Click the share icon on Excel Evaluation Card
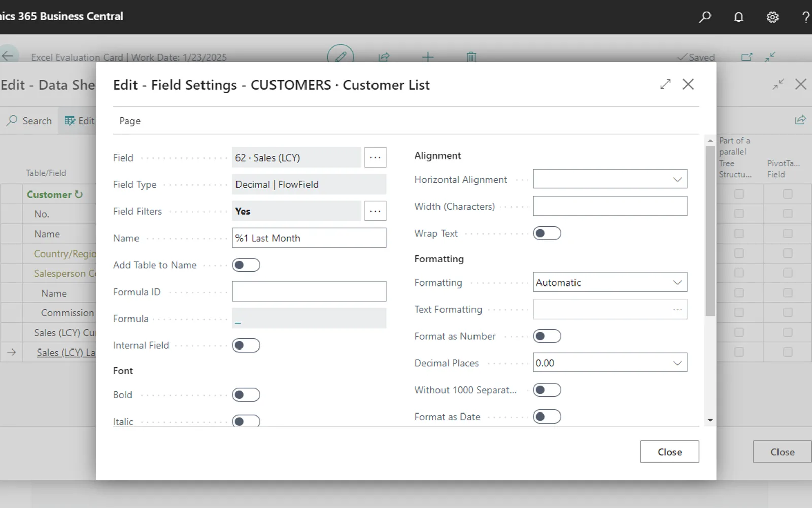Viewport: 812px width, 508px height. click(384, 57)
